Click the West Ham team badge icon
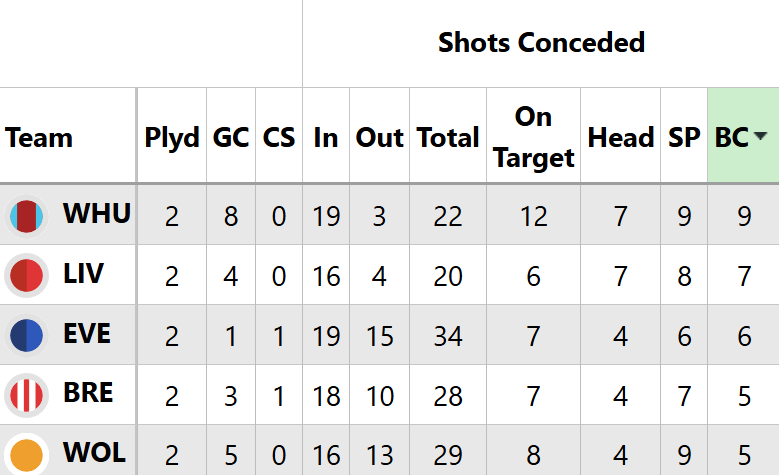Viewport: 779px width, 475px height. pos(26,215)
